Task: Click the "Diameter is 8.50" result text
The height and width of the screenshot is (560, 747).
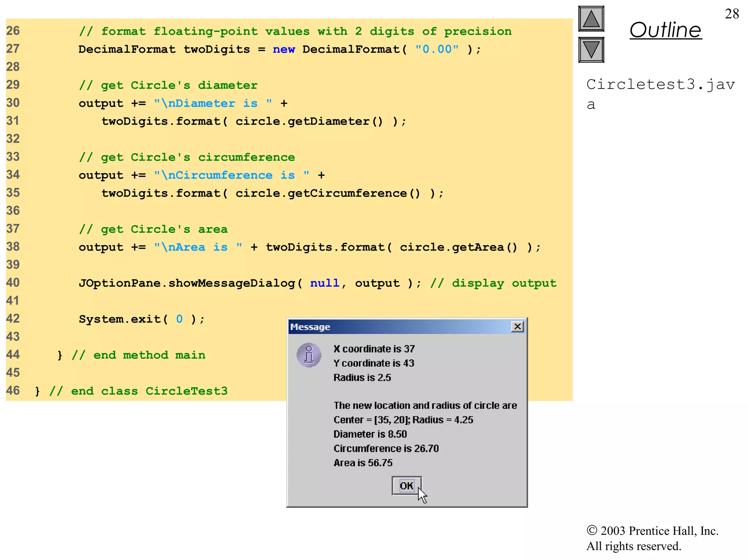Action: pos(370,434)
